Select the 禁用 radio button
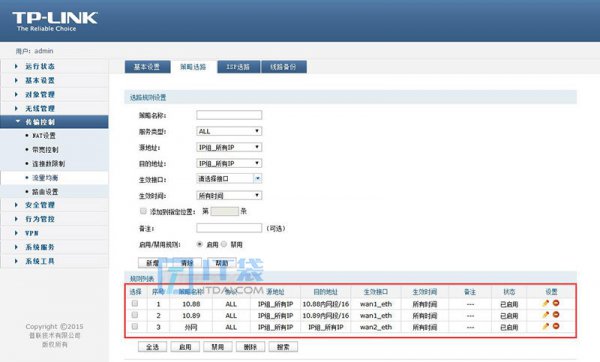Screen dimensions: 600x362 [x=224, y=244]
